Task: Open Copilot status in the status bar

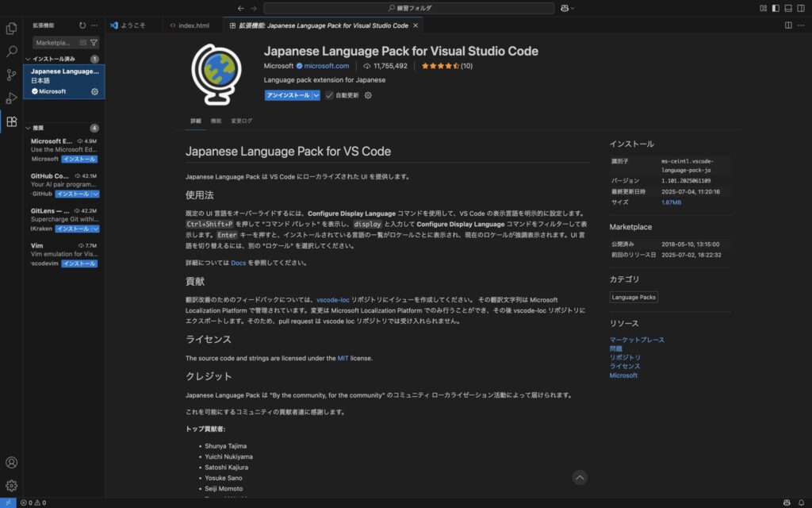Action: [x=787, y=502]
